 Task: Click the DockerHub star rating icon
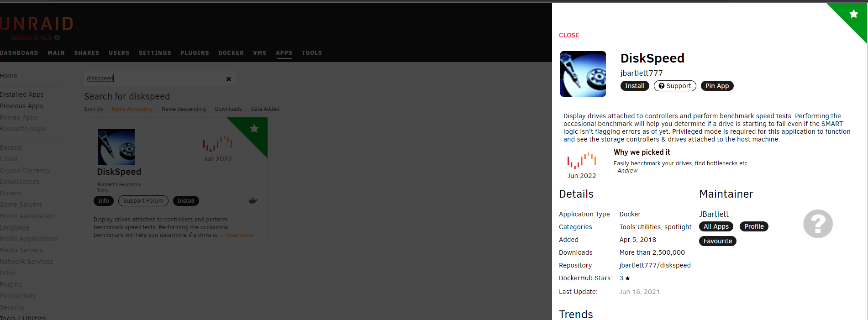pyautogui.click(x=628, y=278)
